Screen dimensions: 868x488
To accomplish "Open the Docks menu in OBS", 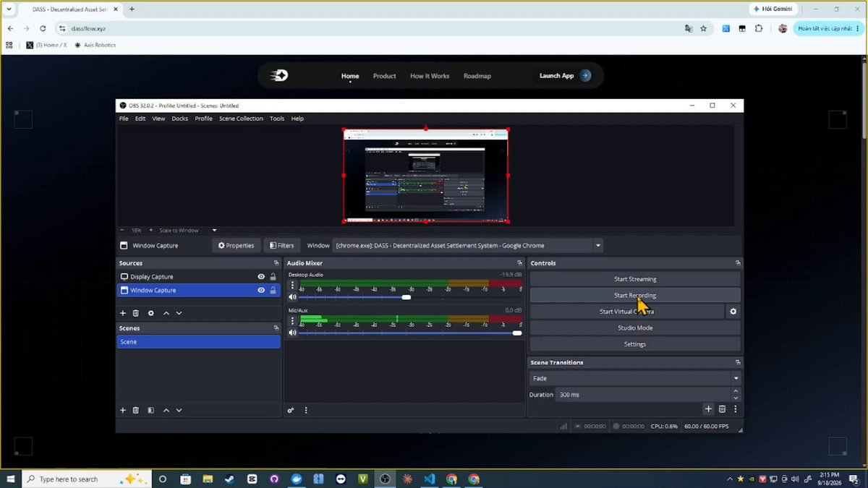I will pyautogui.click(x=180, y=119).
